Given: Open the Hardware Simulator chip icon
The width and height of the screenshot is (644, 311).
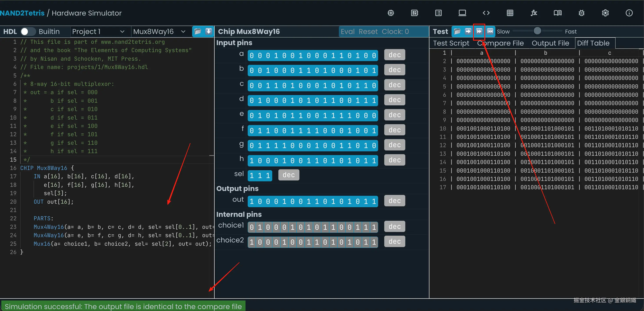Looking at the screenshot, I should [391, 13].
